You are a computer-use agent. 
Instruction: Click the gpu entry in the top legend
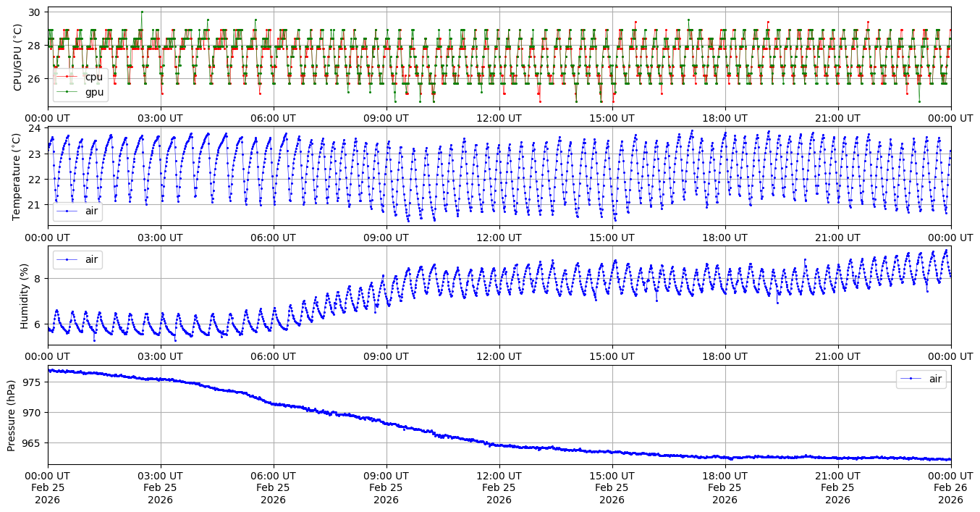(94, 92)
